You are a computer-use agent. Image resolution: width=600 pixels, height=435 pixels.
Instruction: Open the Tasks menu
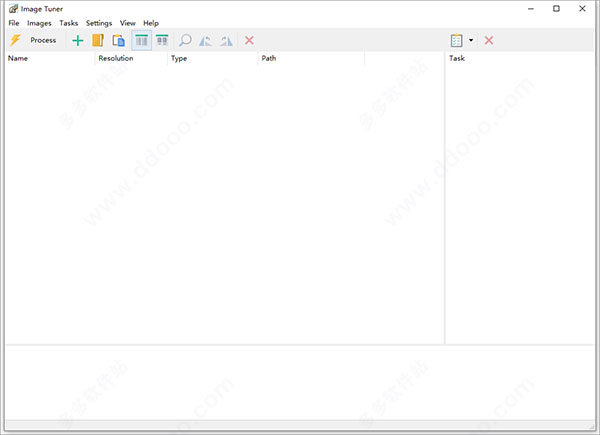pyautogui.click(x=68, y=23)
